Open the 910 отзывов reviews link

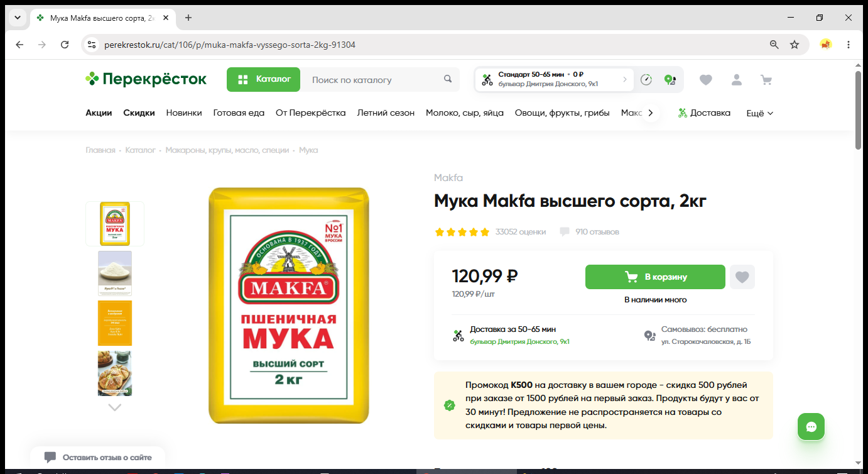click(x=597, y=232)
